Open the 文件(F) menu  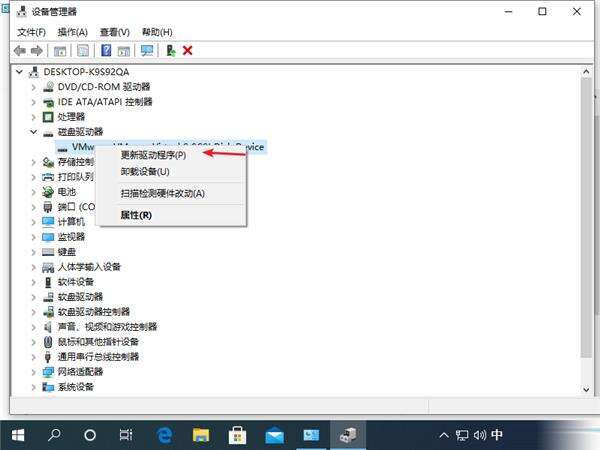(31, 32)
